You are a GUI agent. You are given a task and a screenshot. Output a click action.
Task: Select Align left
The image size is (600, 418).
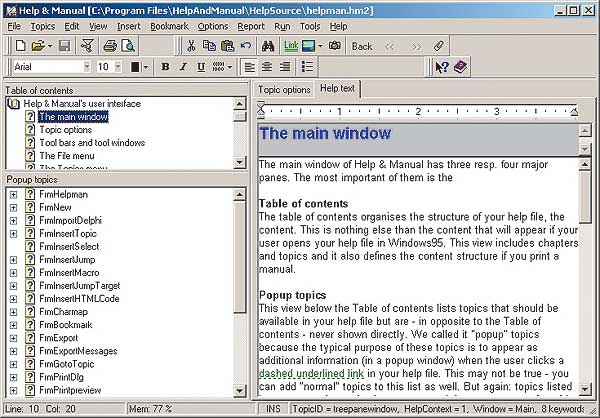pyautogui.click(x=249, y=67)
